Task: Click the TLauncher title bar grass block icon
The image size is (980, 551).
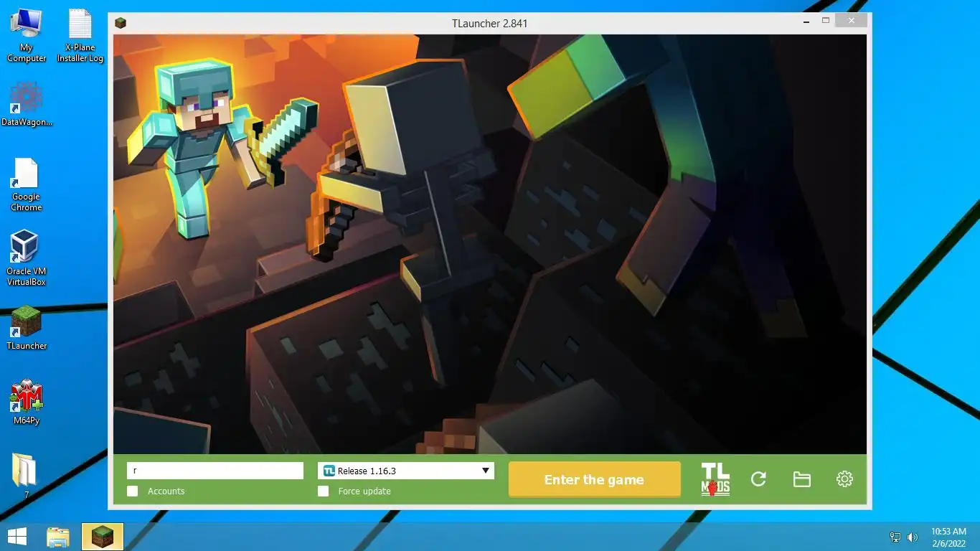Action: point(121,23)
